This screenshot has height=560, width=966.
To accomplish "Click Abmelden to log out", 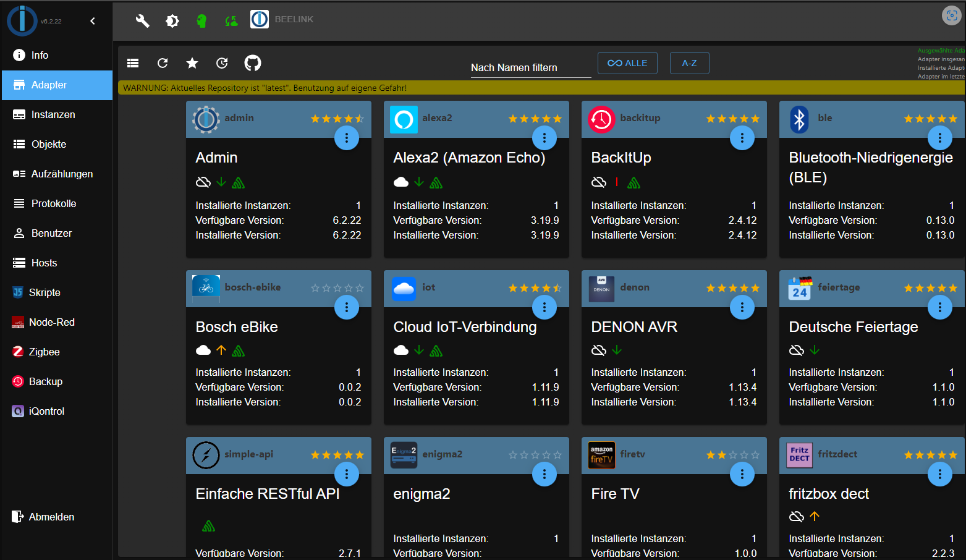I will [56, 517].
